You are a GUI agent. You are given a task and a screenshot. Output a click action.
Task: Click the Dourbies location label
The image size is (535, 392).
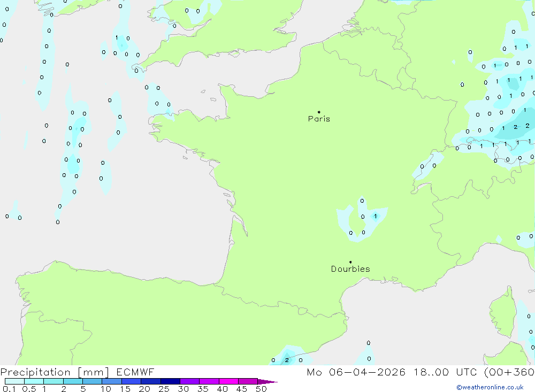pos(350,269)
